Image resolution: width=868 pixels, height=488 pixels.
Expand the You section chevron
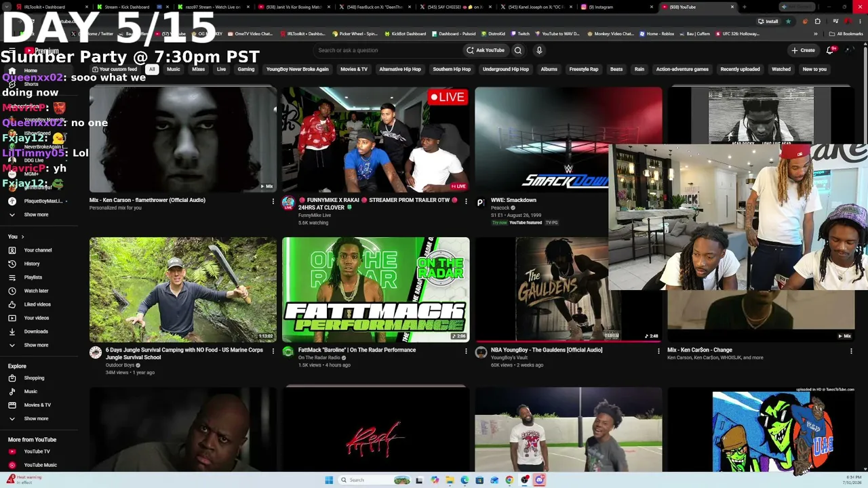[22, 237]
